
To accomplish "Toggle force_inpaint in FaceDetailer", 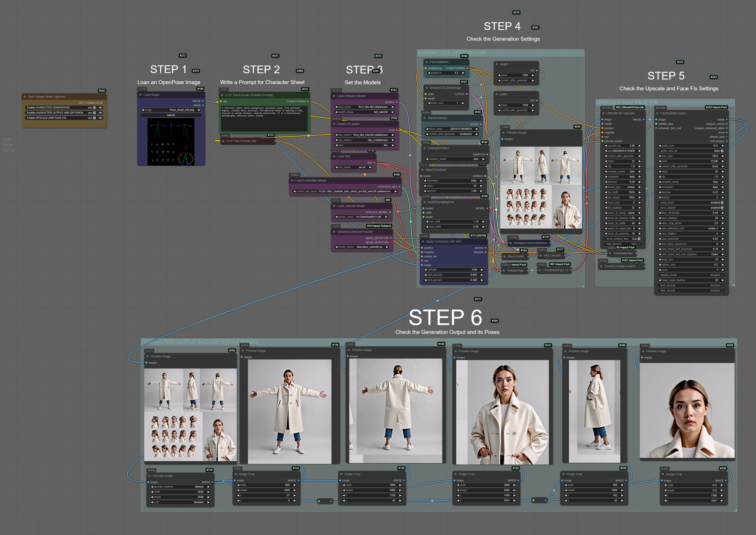I will click(x=722, y=208).
